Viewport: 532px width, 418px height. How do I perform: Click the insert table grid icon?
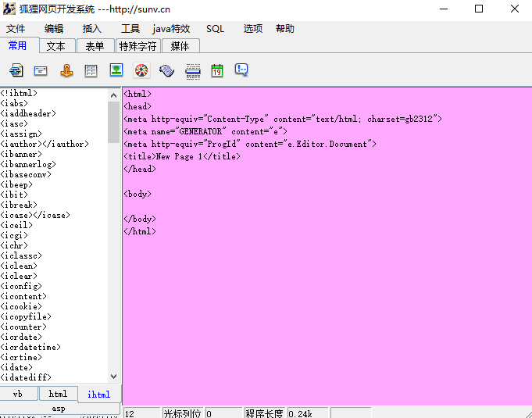coord(91,70)
